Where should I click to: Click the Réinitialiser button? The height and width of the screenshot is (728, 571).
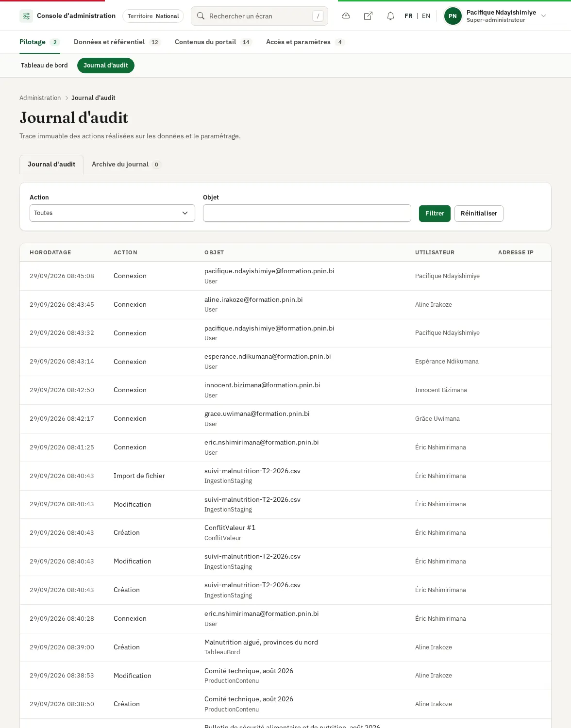point(479,214)
